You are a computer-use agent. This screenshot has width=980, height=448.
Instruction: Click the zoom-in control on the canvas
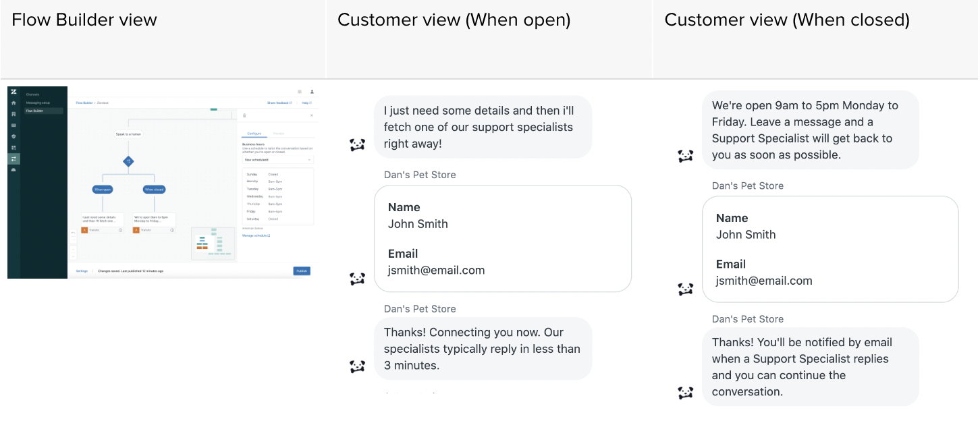73,249
